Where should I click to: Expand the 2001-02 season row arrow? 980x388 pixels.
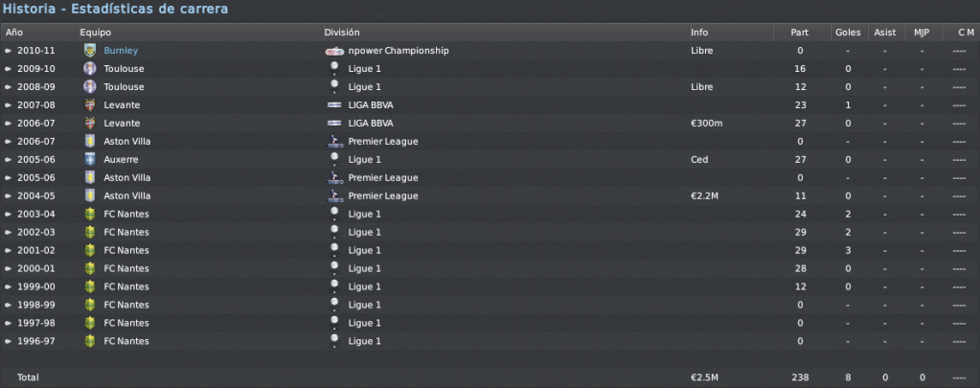8,251
